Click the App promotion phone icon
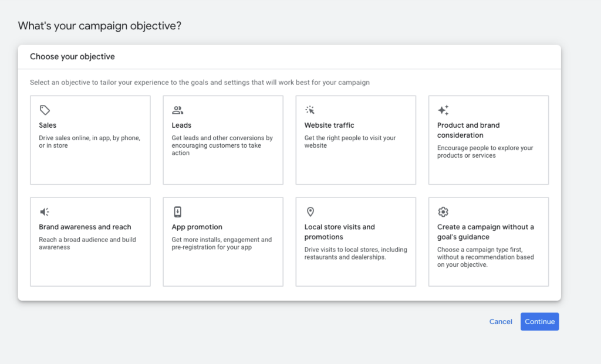The height and width of the screenshot is (364, 601). (x=178, y=211)
